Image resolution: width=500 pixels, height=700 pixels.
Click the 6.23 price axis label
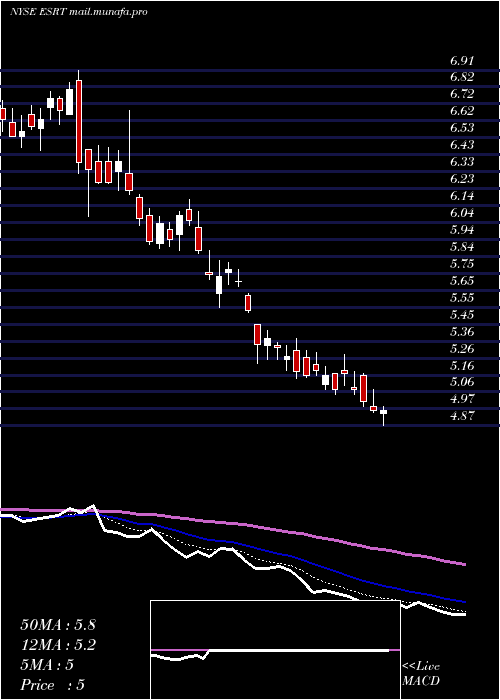coord(462,179)
